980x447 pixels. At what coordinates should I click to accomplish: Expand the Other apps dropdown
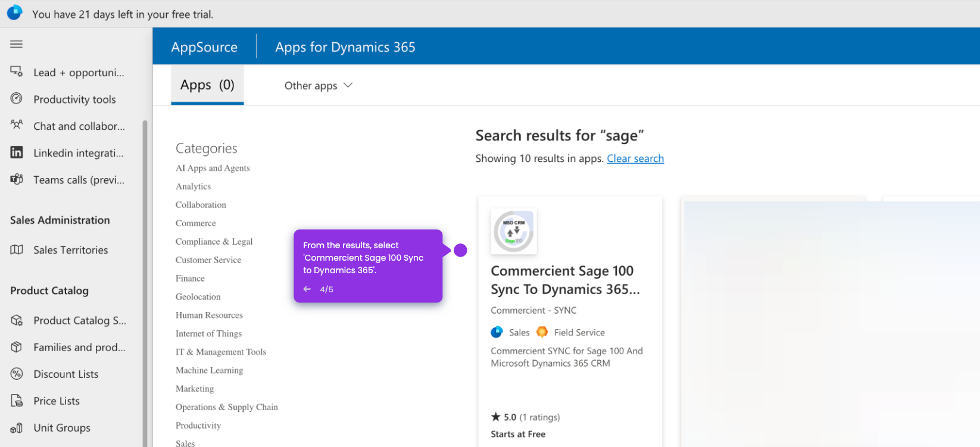coord(319,86)
